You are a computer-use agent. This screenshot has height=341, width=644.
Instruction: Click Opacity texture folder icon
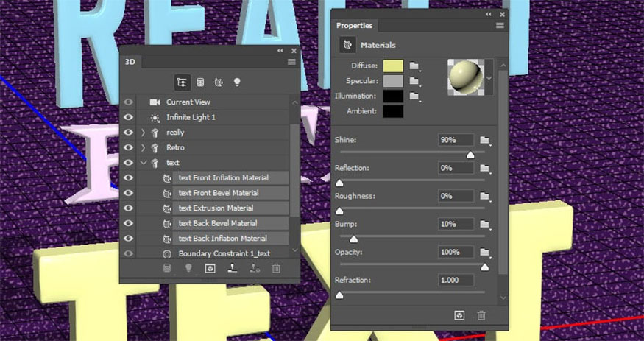485,253
